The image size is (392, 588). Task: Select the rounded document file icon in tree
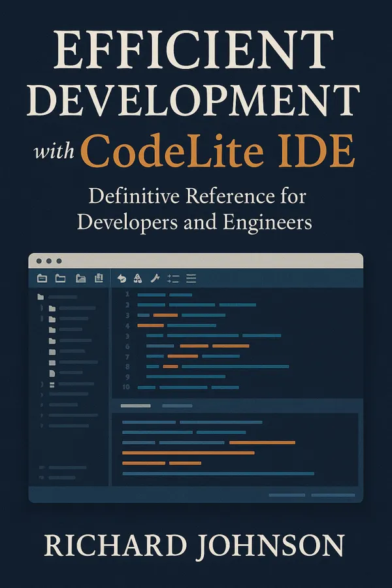tap(52, 373)
